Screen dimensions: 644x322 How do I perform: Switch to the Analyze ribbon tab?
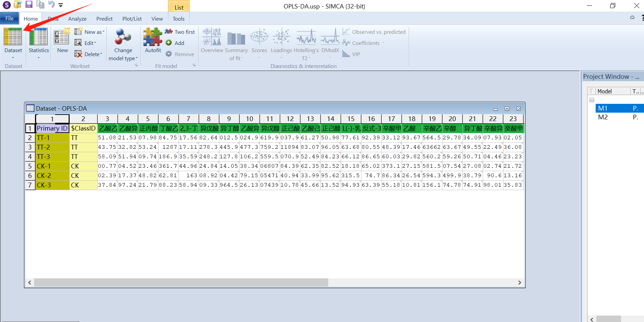tap(77, 19)
